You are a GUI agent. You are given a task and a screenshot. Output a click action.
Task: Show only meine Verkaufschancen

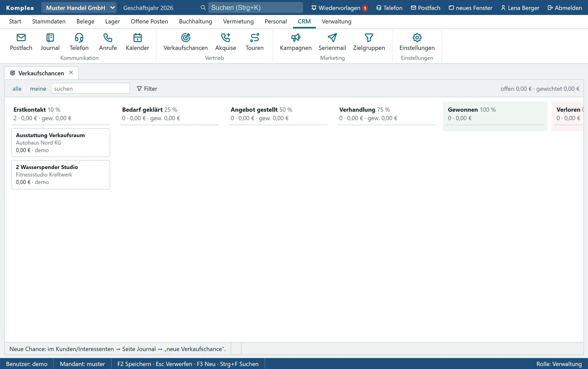coord(38,89)
